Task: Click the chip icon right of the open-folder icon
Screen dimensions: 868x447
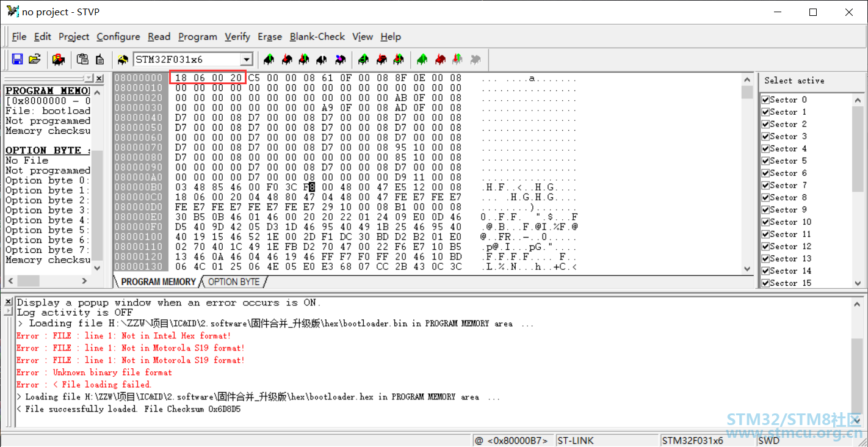Action: point(59,59)
